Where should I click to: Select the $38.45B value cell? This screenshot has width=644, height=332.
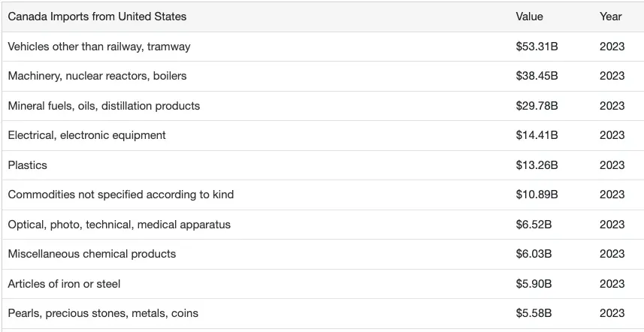tap(537, 76)
